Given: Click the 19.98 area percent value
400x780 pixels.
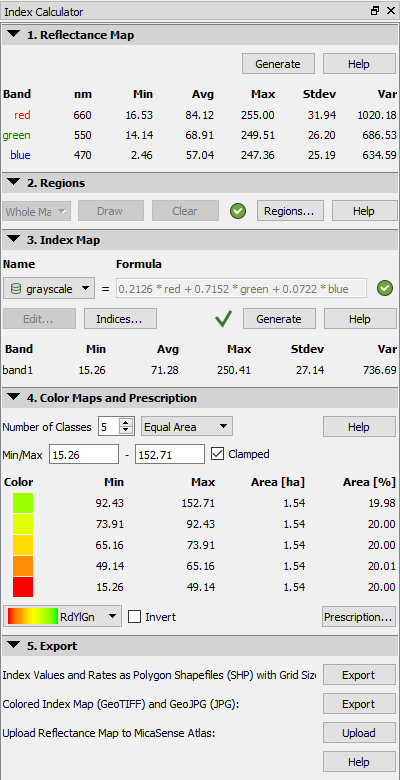Looking at the screenshot, I should 383,503.
